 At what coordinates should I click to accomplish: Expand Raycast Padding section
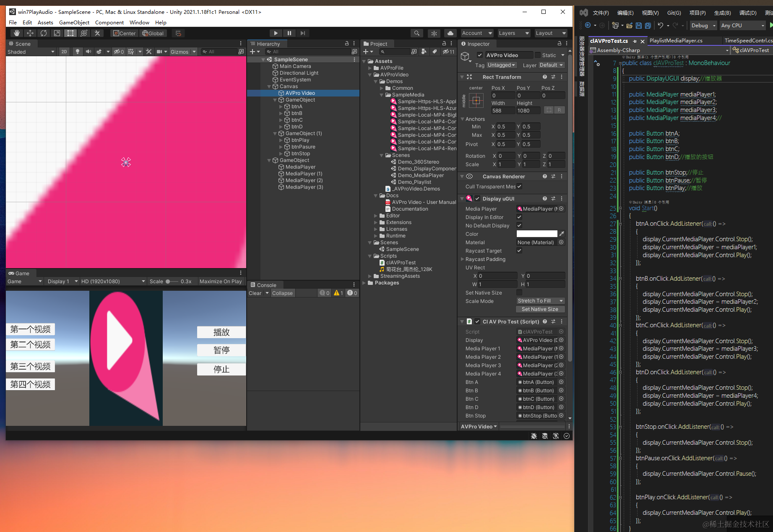(x=463, y=259)
